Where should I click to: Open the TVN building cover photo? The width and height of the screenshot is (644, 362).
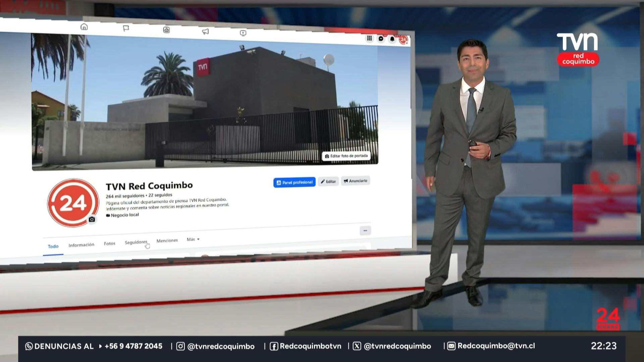click(205, 101)
